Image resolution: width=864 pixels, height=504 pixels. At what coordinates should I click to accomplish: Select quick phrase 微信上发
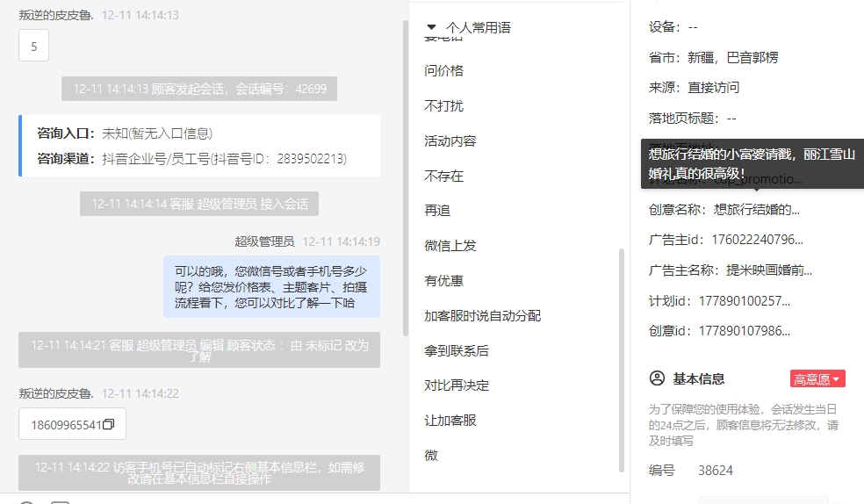pyautogui.click(x=450, y=246)
